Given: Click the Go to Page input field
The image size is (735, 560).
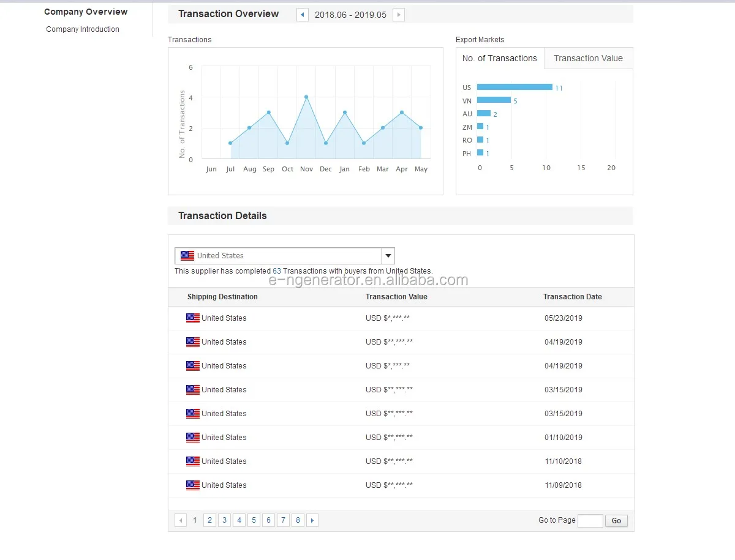Looking at the screenshot, I should [x=590, y=521].
